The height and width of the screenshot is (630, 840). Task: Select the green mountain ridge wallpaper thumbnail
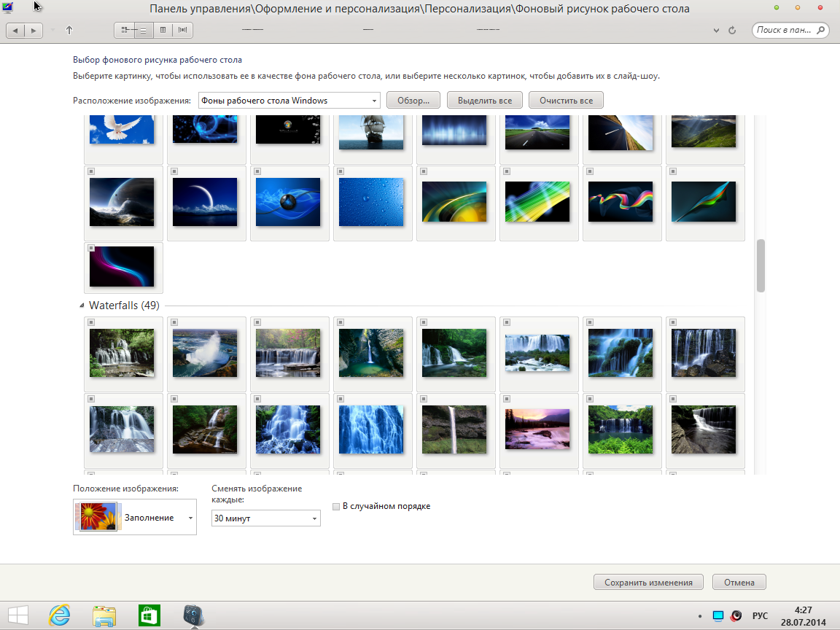click(704, 131)
